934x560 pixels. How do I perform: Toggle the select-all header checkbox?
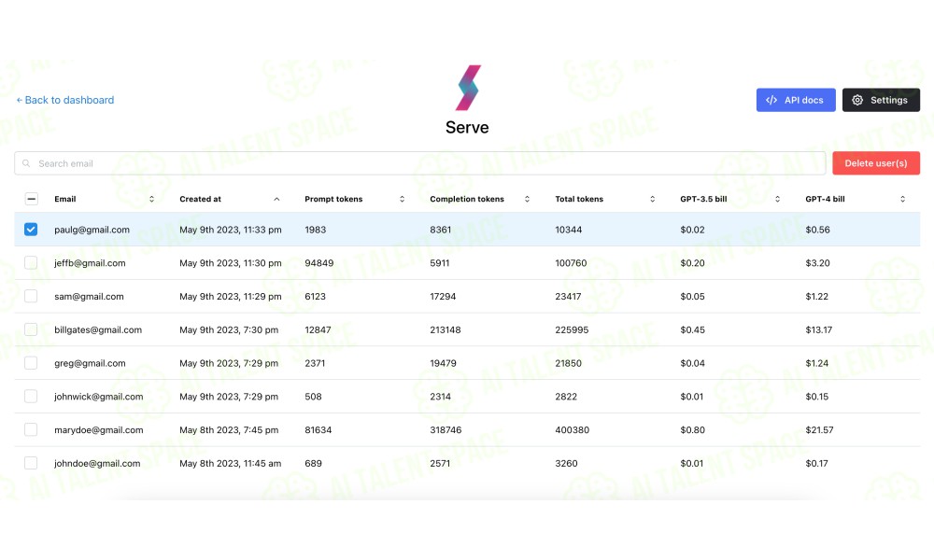point(32,199)
